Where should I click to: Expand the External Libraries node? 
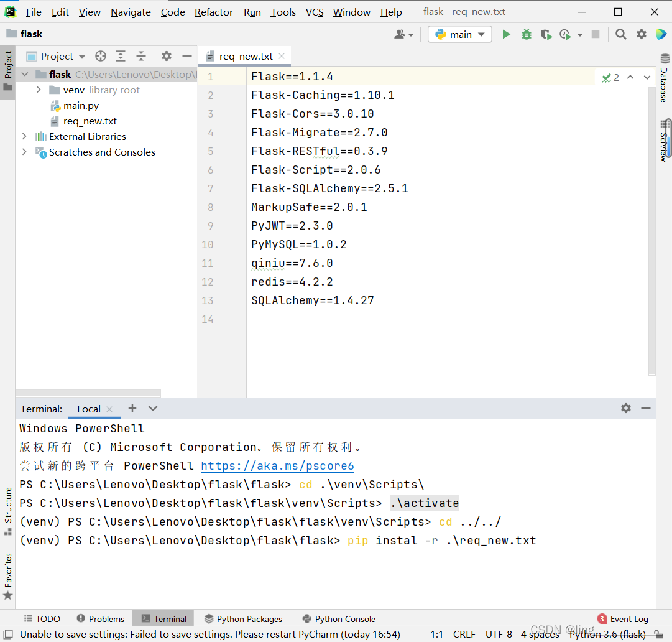pyautogui.click(x=24, y=136)
